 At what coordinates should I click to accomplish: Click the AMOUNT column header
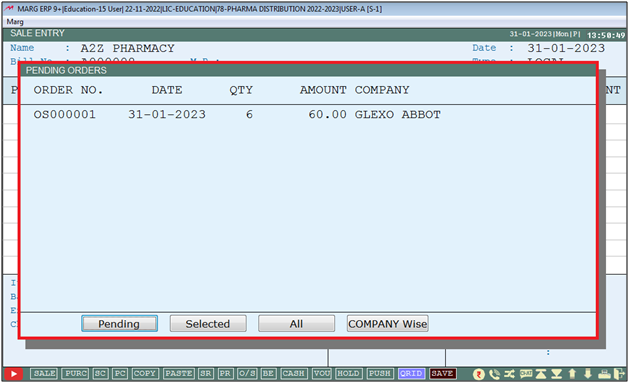(x=323, y=90)
